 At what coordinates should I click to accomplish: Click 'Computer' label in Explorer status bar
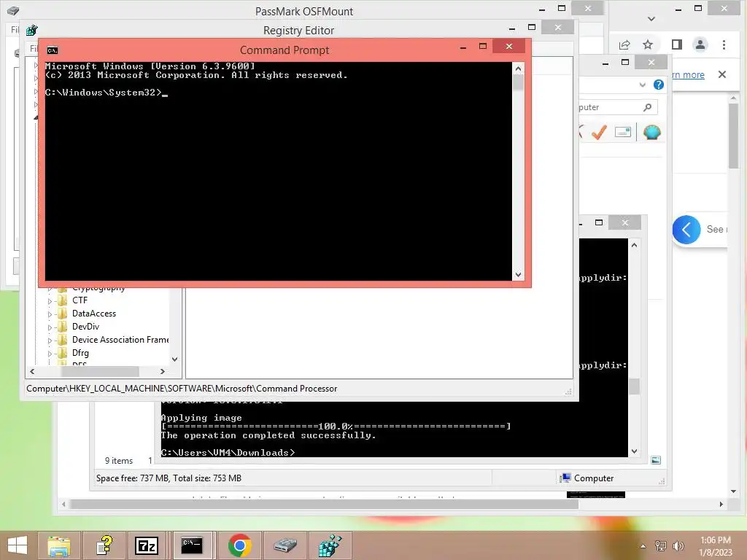594,478
